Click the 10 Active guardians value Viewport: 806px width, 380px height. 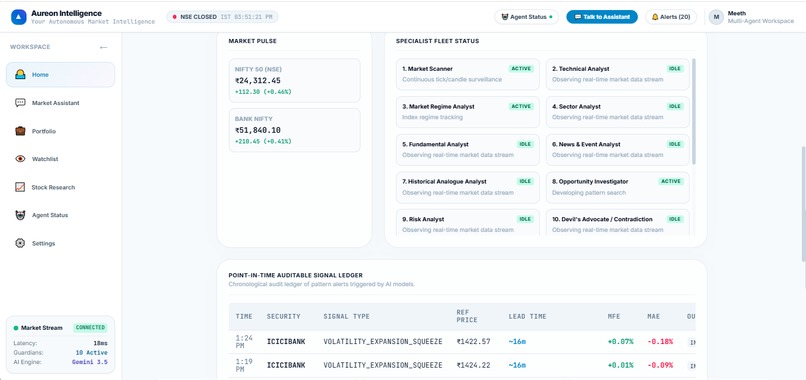click(x=91, y=353)
